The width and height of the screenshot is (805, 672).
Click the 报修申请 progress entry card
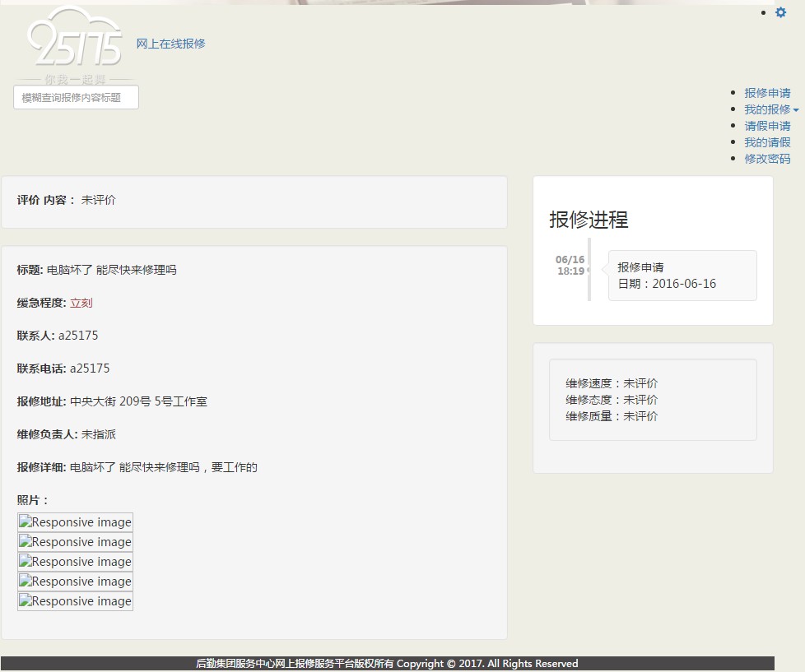coord(682,276)
